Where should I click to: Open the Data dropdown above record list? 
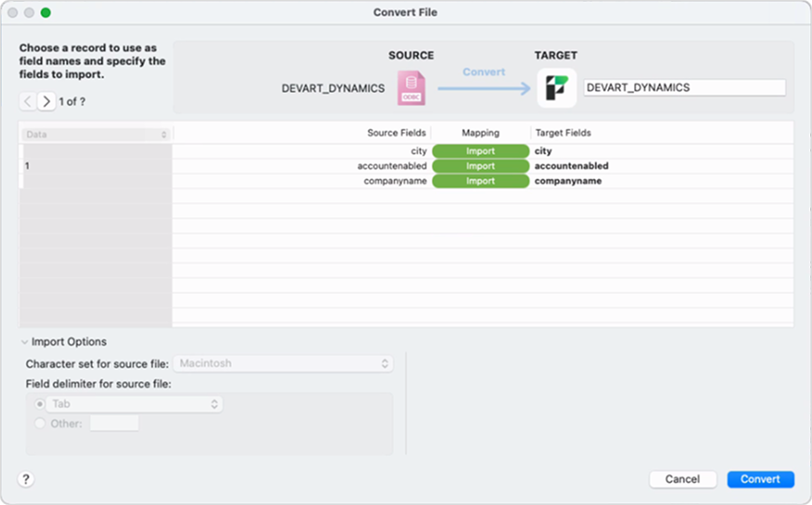point(97,134)
